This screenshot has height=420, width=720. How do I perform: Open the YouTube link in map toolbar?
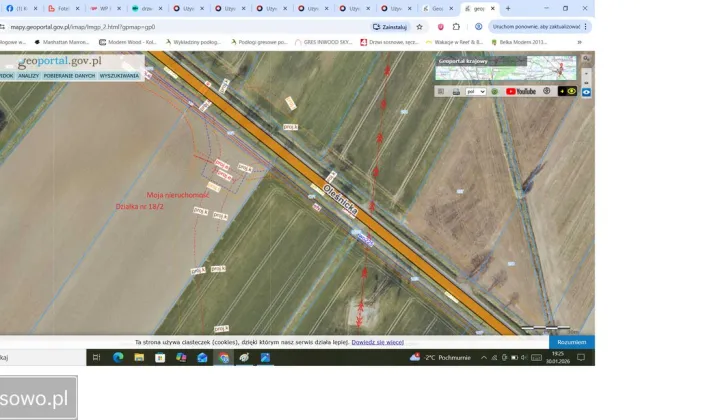[x=521, y=91]
